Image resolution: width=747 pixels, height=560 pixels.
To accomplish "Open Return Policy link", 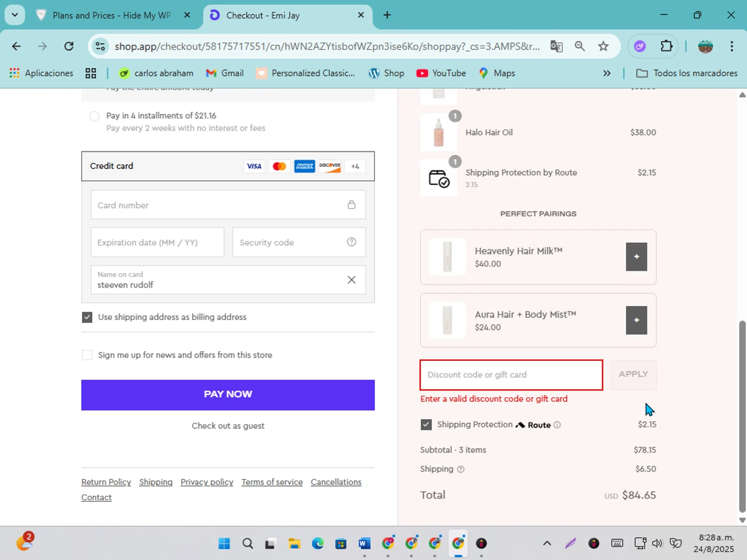I will (106, 482).
